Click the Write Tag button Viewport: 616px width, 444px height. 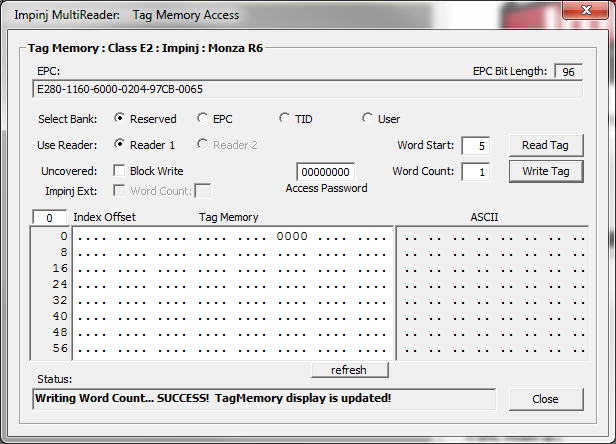click(546, 171)
